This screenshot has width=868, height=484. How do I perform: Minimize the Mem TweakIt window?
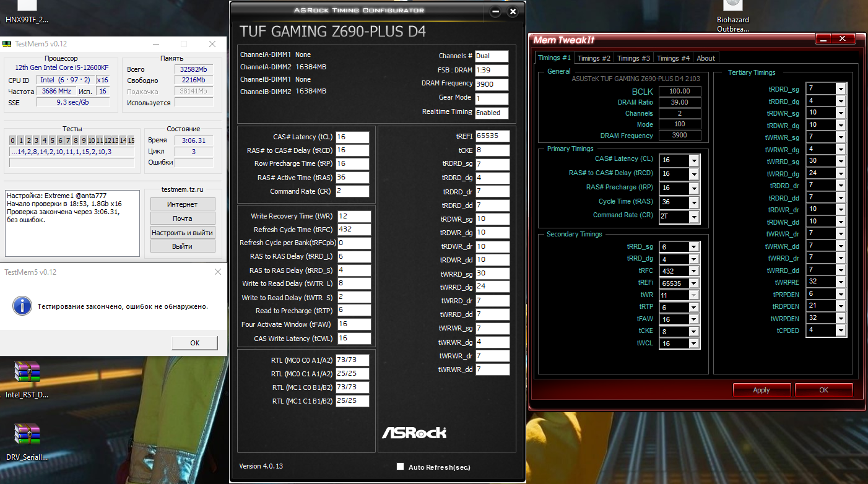coord(823,39)
